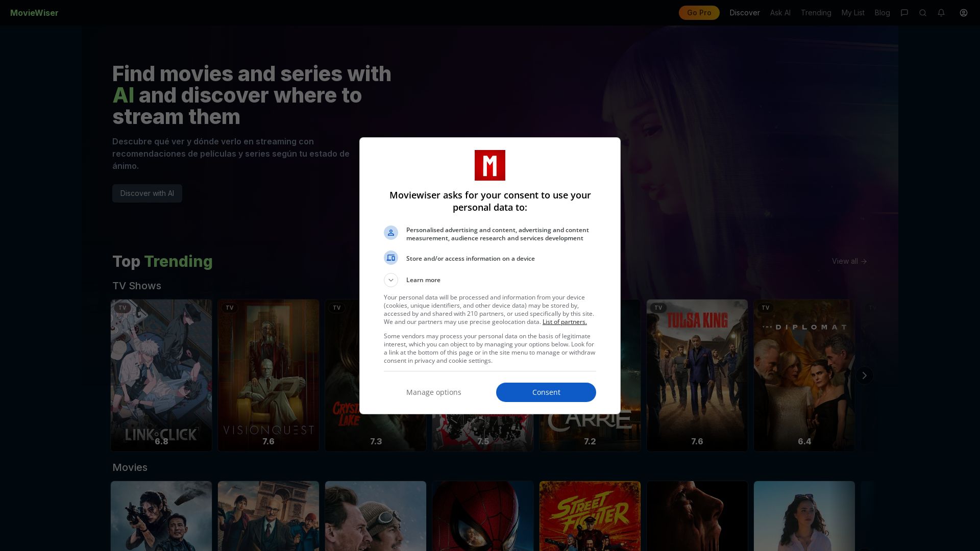Click the MovieWiser brand logo
The height and width of the screenshot is (551, 980).
click(x=34, y=13)
